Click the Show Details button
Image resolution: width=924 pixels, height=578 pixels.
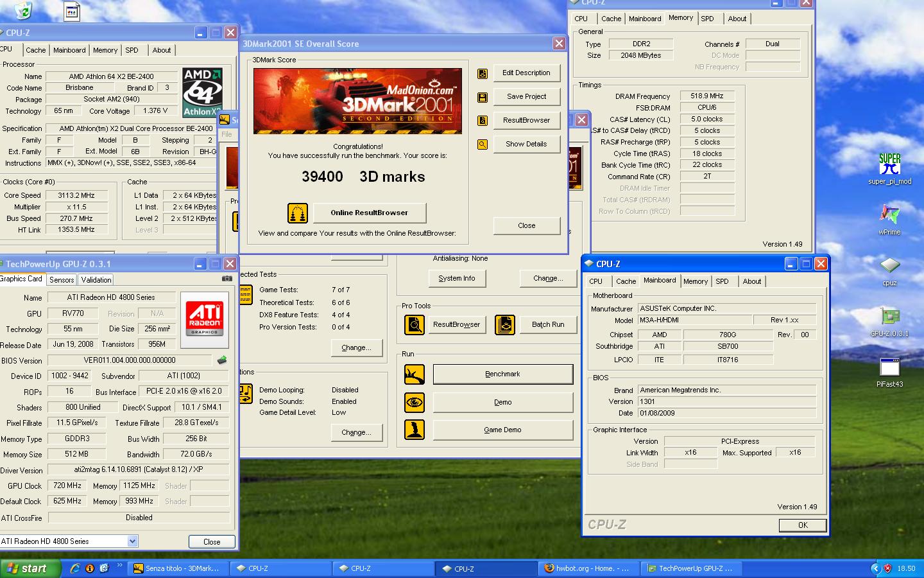click(526, 144)
